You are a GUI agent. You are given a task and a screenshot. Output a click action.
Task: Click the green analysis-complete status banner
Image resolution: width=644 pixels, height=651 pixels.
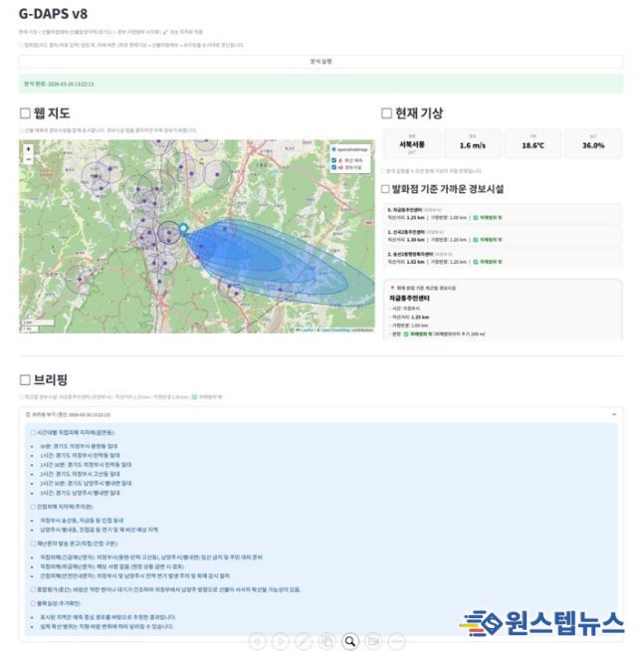(x=321, y=84)
